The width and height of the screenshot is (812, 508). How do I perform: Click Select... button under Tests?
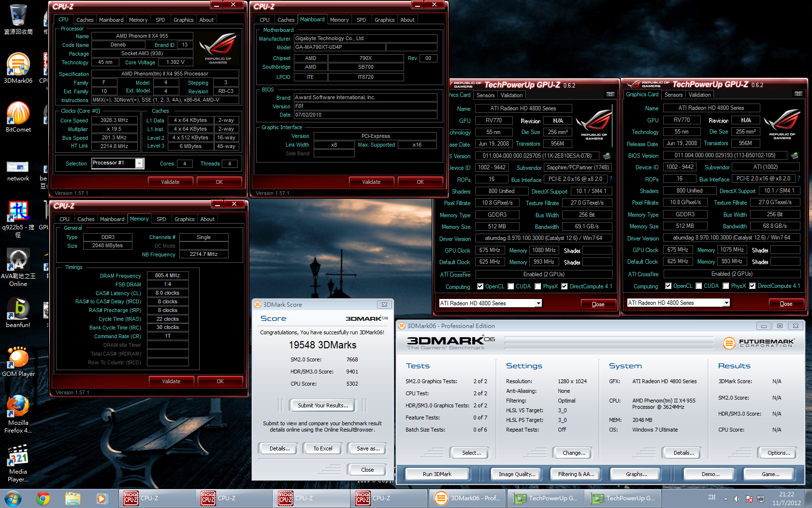pos(471,453)
